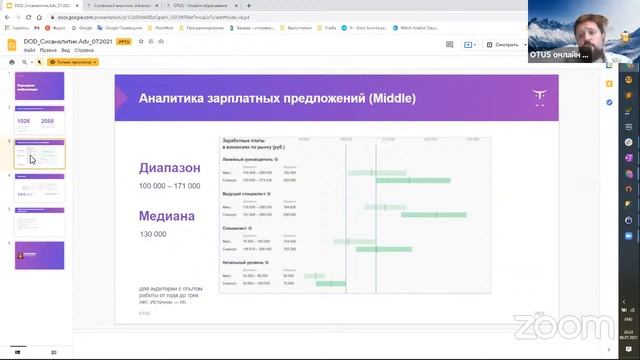Open the yellow smiley icon in the taskbar

click(x=629, y=80)
